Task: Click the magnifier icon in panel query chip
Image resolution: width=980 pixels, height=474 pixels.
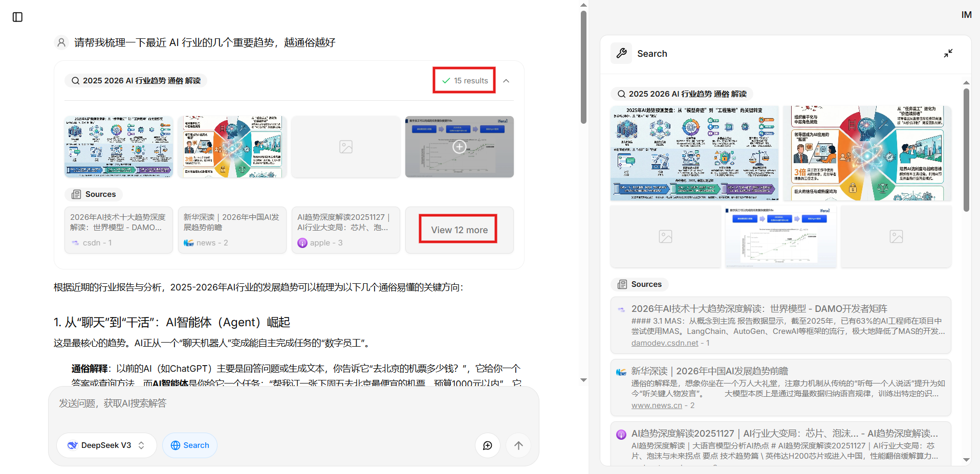Action: (621, 94)
